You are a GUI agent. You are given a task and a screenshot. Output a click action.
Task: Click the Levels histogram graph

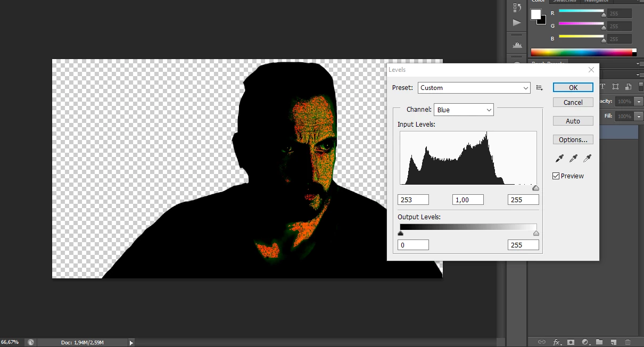tap(468, 158)
